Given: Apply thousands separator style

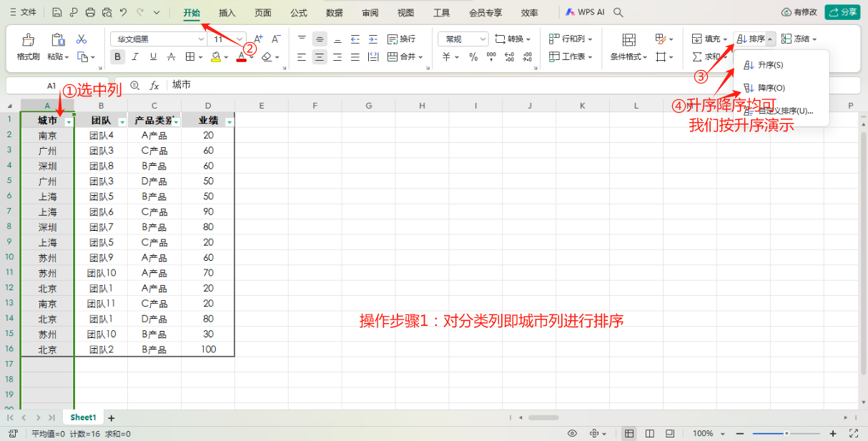Looking at the screenshot, I should coord(491,56).
